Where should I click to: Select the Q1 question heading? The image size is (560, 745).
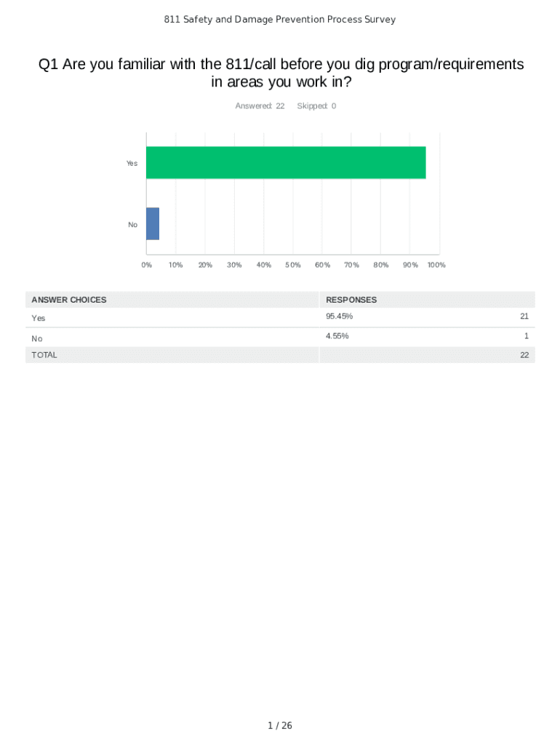tap(281, 73)
